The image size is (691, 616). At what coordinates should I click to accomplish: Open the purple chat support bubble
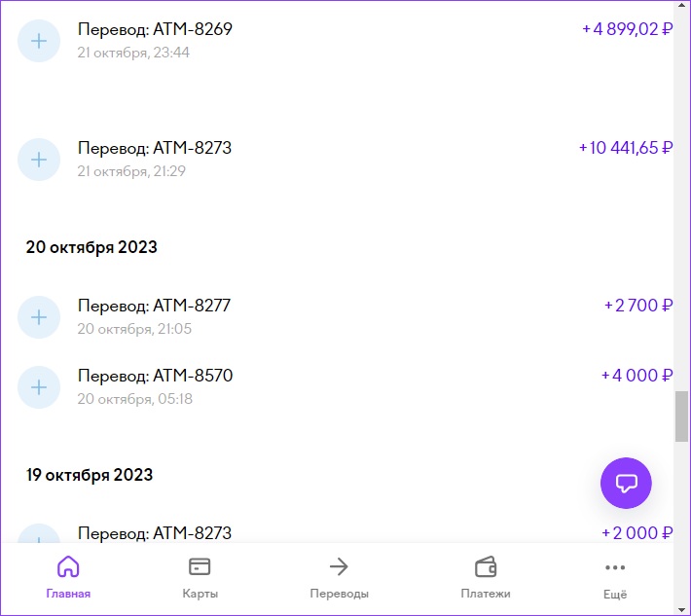[x=626, y=483]
